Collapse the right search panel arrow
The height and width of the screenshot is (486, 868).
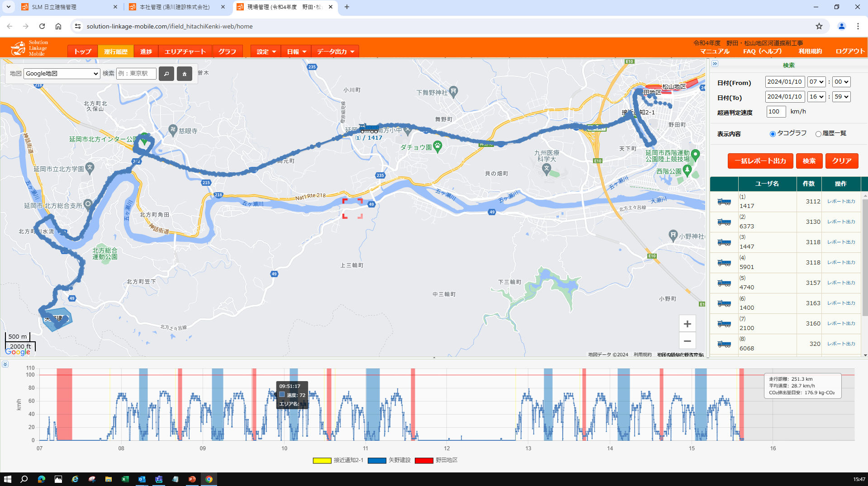715,64
